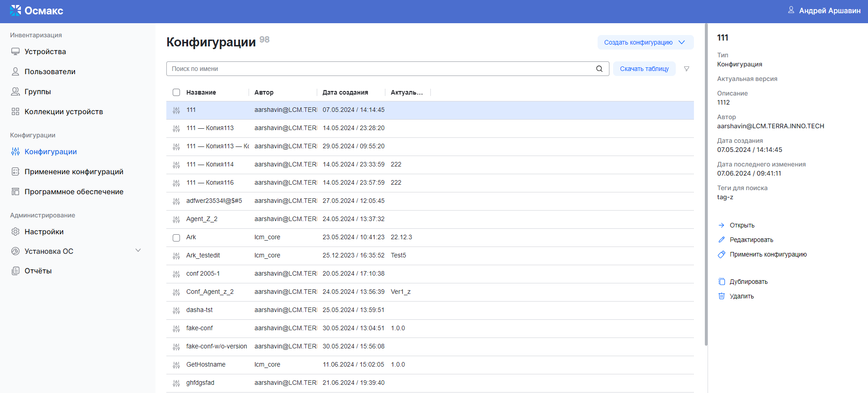Select the adfwer23534!@$#5 row name

214,201
